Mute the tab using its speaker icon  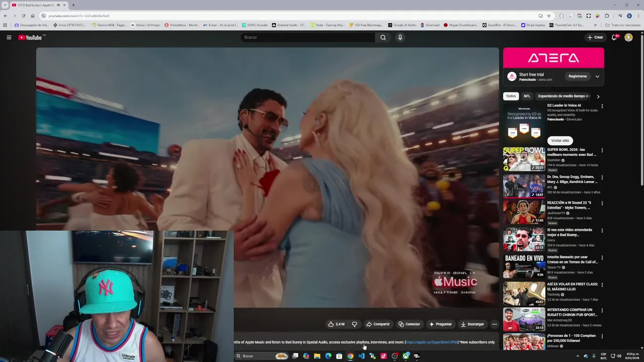pyautogui.click(x=58, y=5)
